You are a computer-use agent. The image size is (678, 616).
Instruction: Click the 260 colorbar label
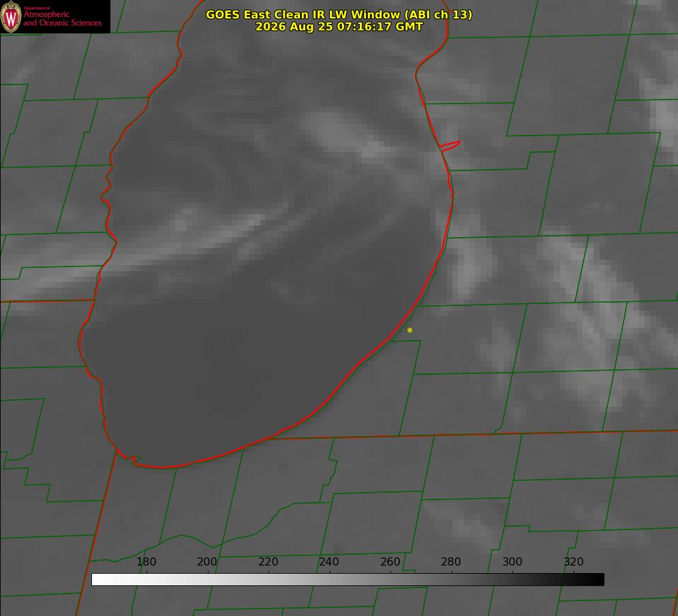coord(390,561)
